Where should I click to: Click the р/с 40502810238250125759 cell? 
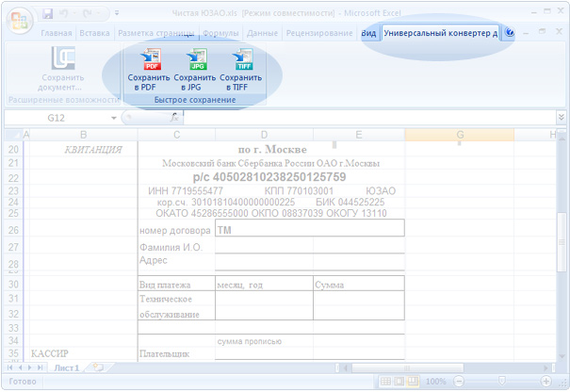tap(269, 177)
